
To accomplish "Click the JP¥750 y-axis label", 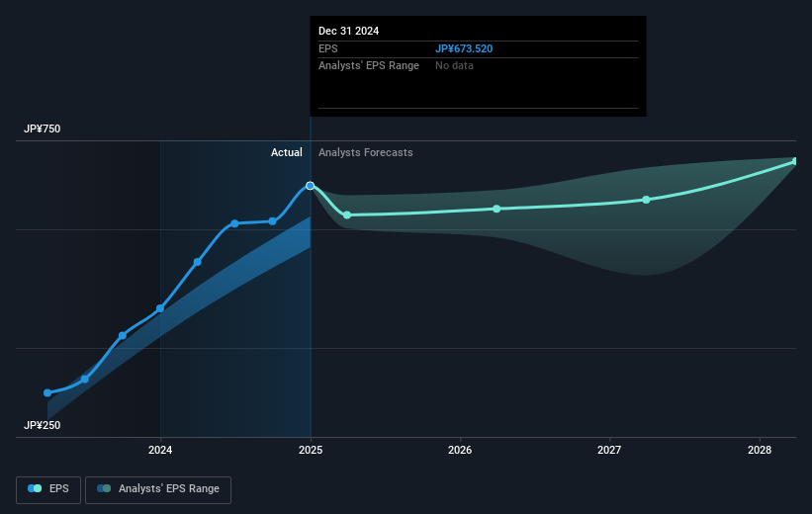I will (x=42, y=128).
